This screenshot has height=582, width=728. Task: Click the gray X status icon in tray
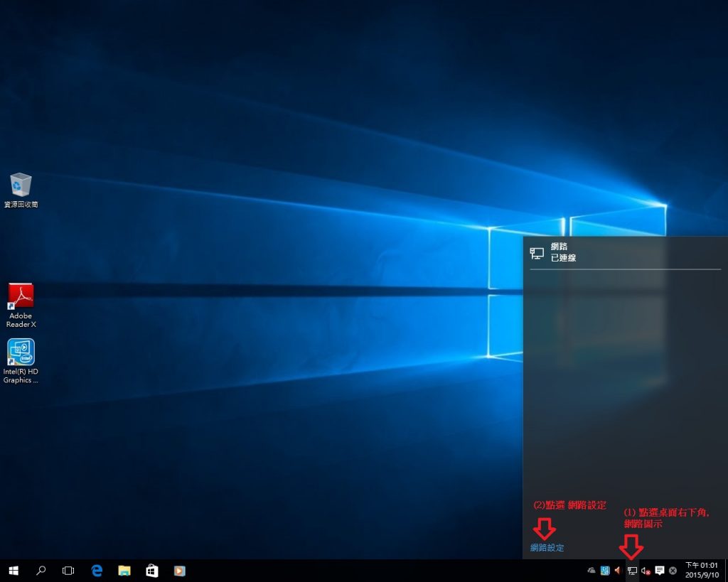click(x=673, y=570)
